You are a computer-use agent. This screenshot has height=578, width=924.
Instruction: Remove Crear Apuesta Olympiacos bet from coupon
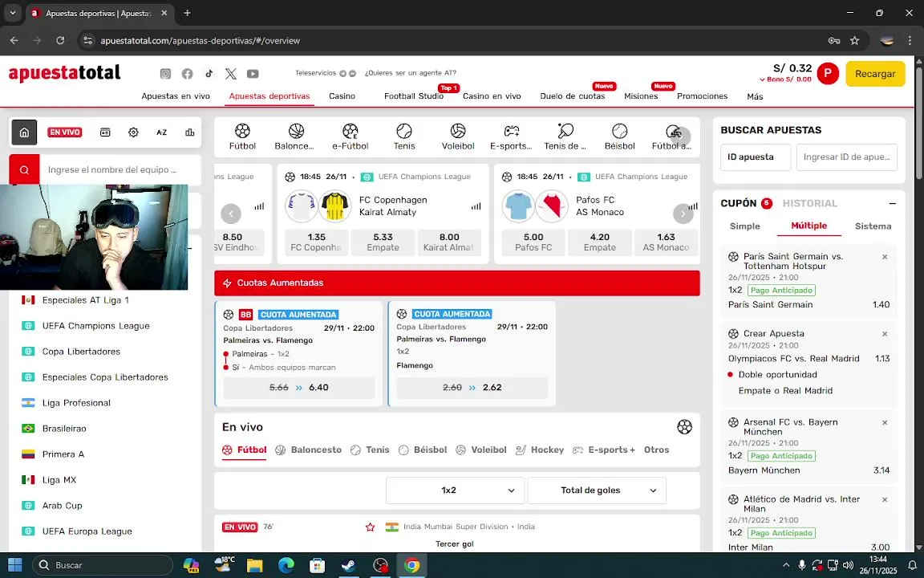885,334
